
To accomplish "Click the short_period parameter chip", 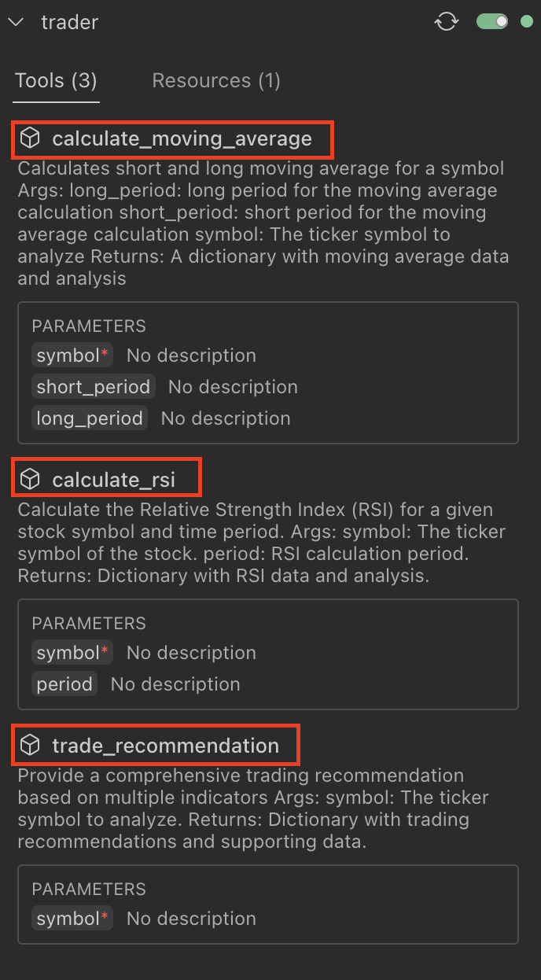I will 94,387.
